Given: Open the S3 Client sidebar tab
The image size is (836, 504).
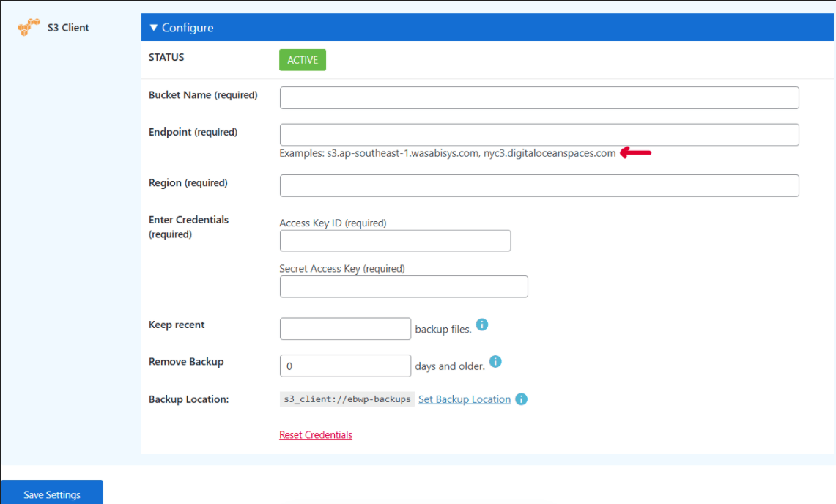Looking at the screenshot, I should point(68,28).
